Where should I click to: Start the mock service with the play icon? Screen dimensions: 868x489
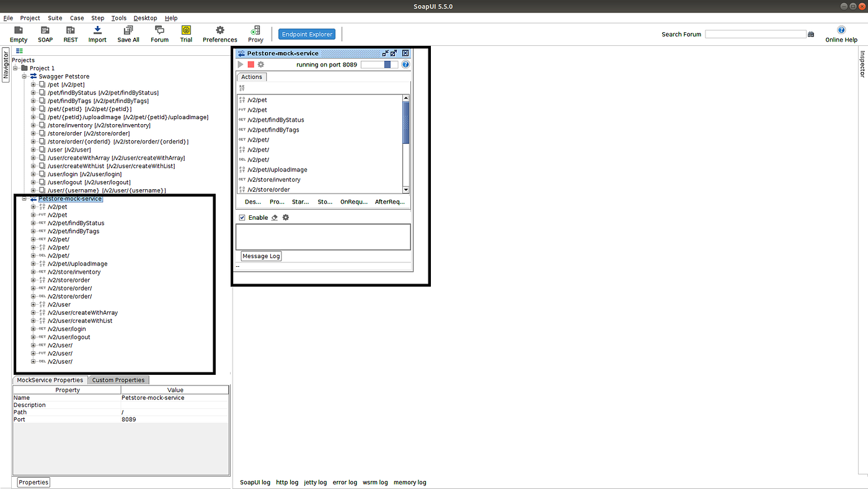[x=241, y=65]
